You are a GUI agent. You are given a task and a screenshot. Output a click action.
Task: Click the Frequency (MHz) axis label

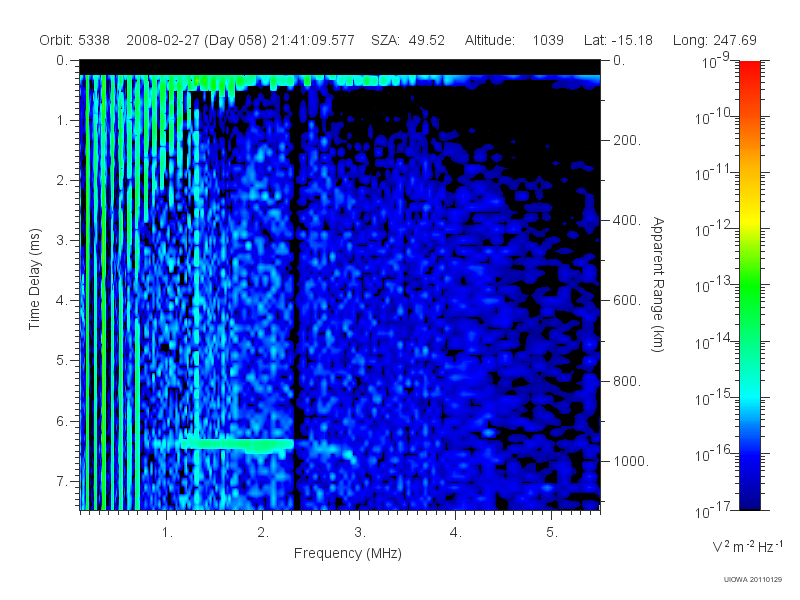[347, 553]
